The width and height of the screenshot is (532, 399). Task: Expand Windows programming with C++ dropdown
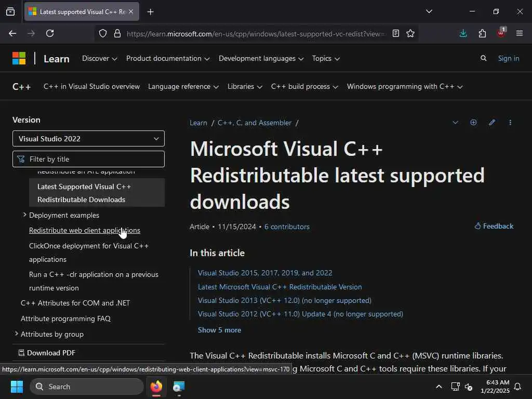tap(405, 87)
